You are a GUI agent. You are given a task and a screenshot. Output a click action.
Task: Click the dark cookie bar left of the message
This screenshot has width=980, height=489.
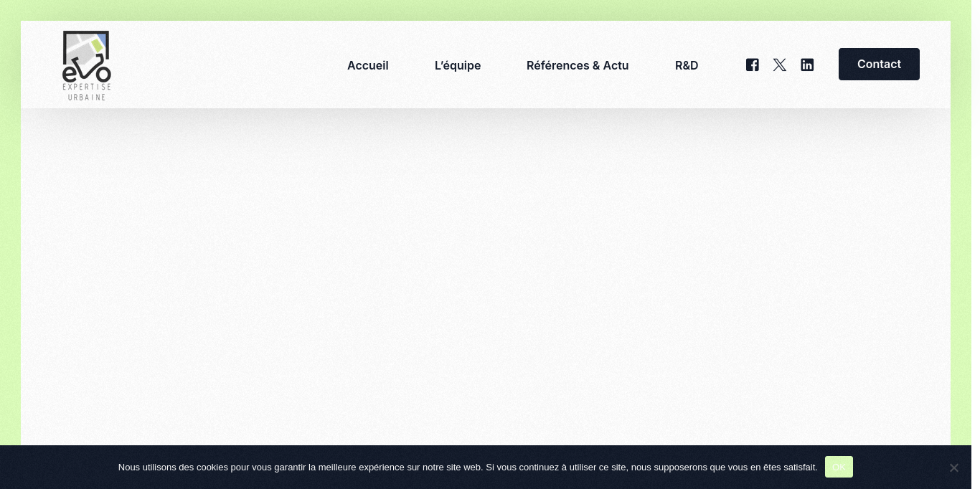(x=57, y=467)
